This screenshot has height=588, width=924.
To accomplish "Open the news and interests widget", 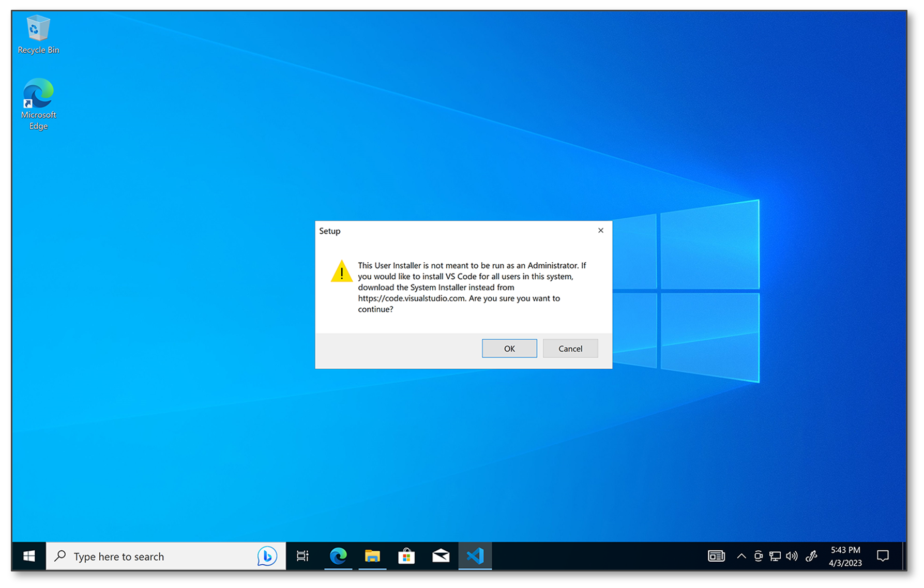I will pos(716,556).
